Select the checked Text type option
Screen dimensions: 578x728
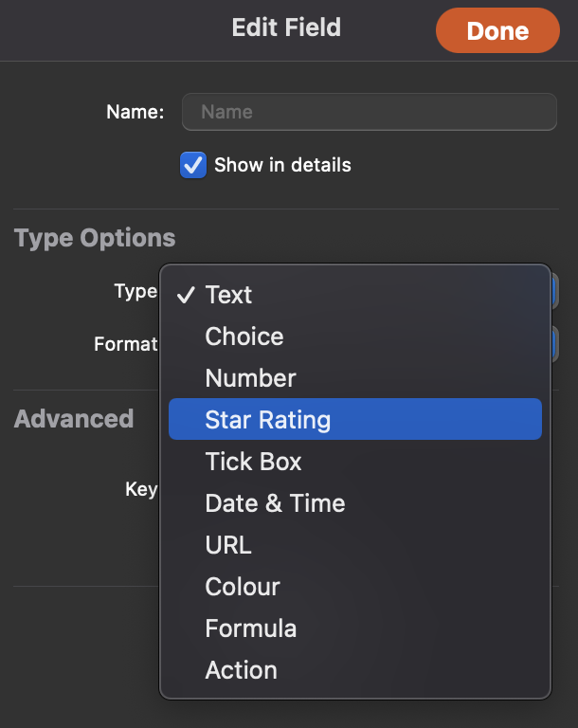355,295
